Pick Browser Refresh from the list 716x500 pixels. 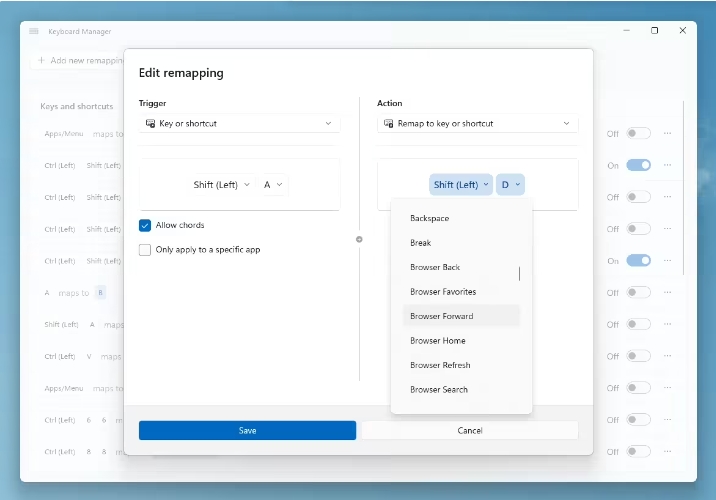pos(440,365)
